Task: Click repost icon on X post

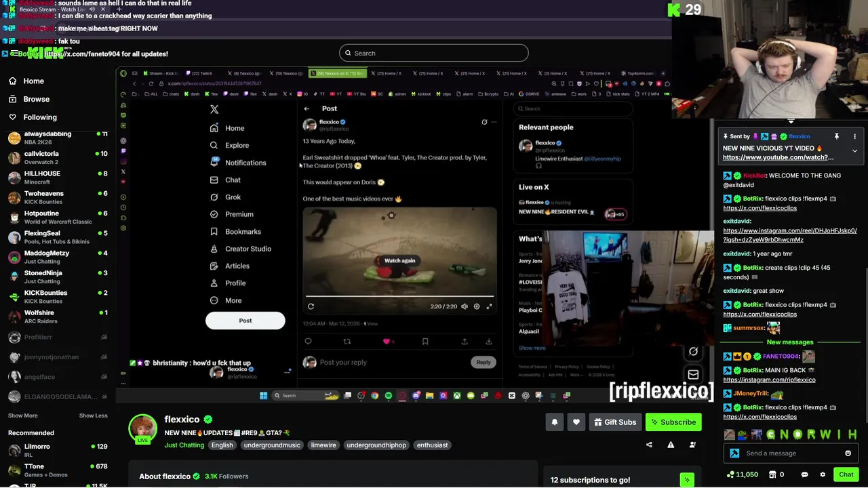Action: click(x=347, y=342)
